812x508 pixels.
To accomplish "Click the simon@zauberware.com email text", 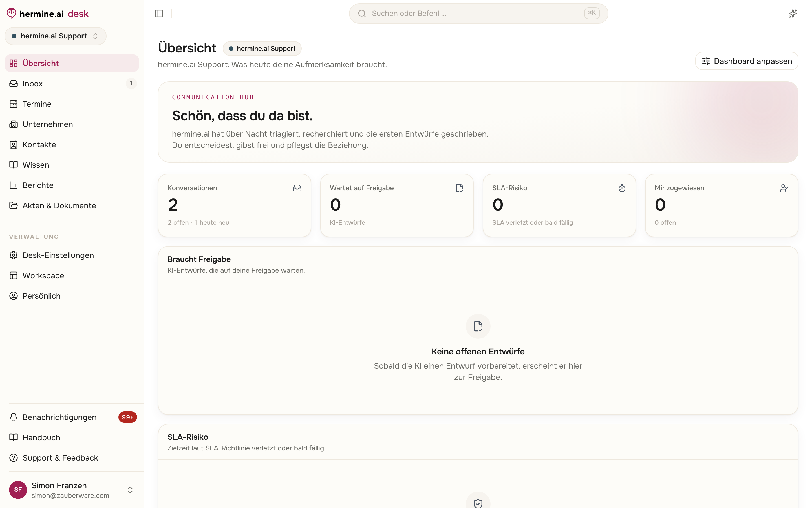I will coord(70,496).
